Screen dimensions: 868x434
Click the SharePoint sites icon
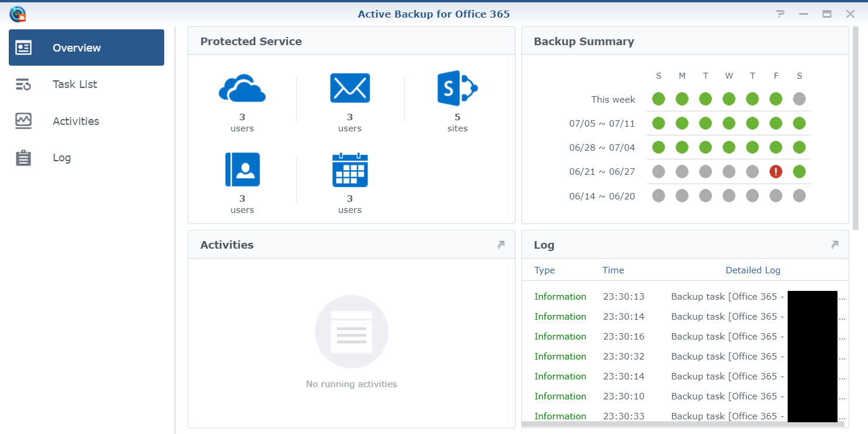(457, 88)
